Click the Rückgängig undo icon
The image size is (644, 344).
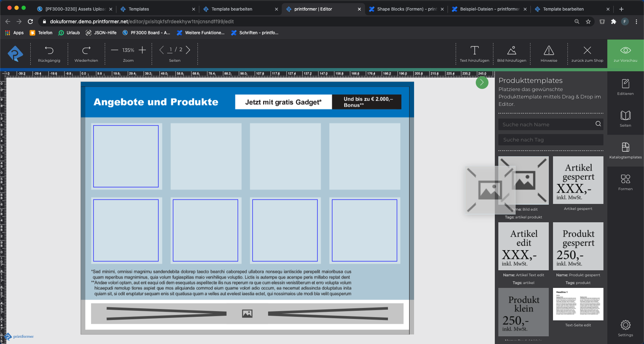point(49,50)
